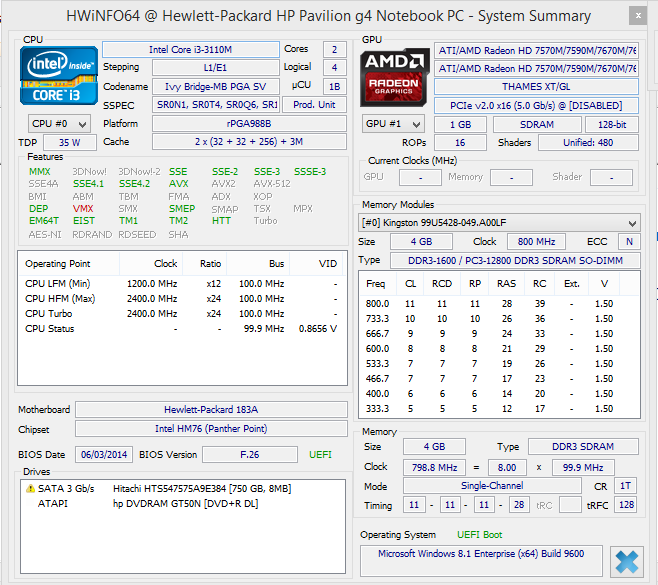Viewport: 658px width, 585px height.
Task: Click the blue X close button at bottom
Action: pos(627,561)
